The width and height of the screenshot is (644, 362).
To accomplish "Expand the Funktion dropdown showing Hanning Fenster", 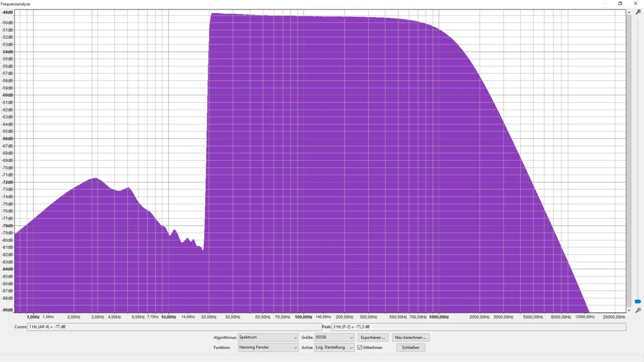I will pos(268,347).
